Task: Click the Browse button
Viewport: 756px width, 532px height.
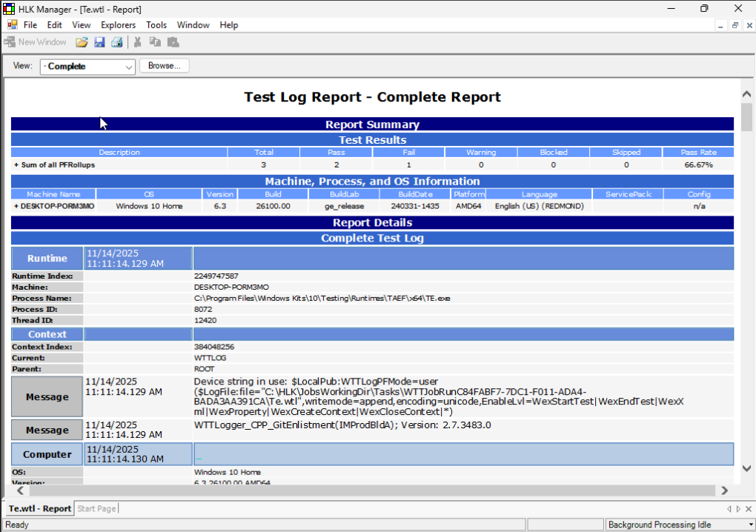Action: pos(164,66)
